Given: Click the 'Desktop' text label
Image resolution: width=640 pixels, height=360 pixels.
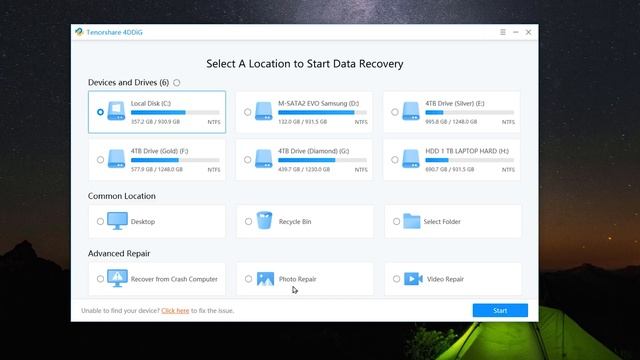Looking at the screenshot, I should 143,222.
